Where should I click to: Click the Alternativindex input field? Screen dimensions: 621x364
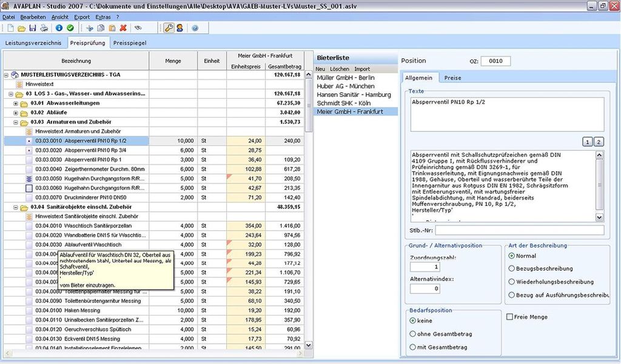[425, 289]
